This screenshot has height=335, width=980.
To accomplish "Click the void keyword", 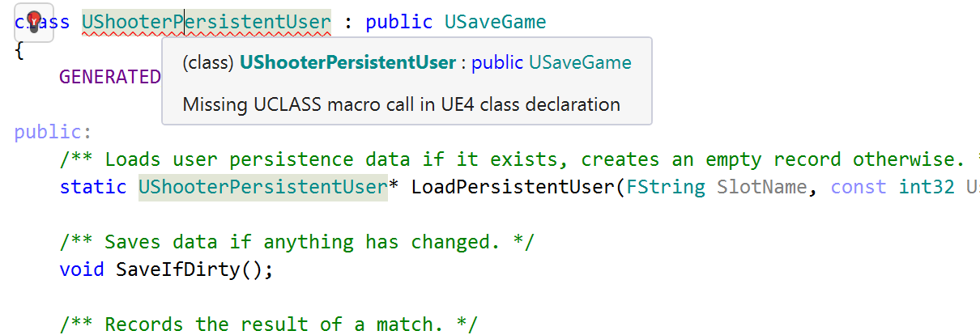I will [x=82, y=269].
